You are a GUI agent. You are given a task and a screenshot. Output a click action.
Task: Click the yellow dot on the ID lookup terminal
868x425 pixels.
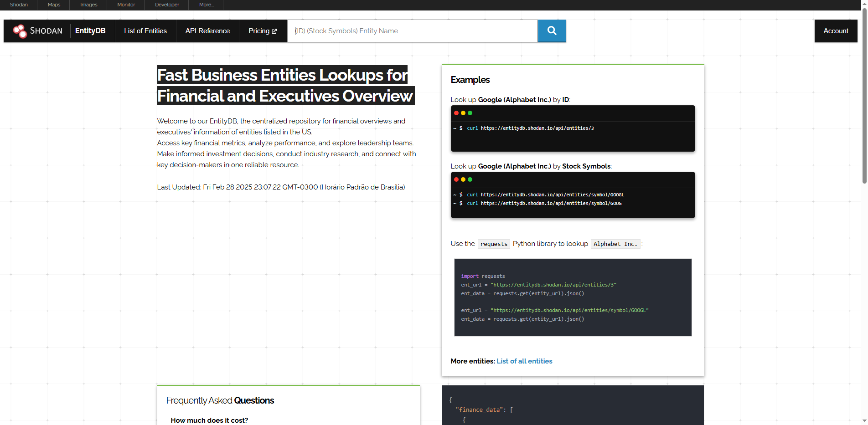pos(463,113)
